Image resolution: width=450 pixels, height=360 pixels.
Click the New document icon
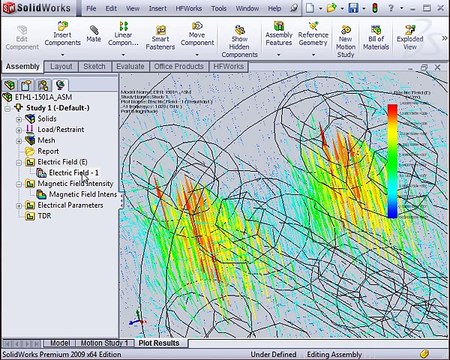tap(310, 8)
